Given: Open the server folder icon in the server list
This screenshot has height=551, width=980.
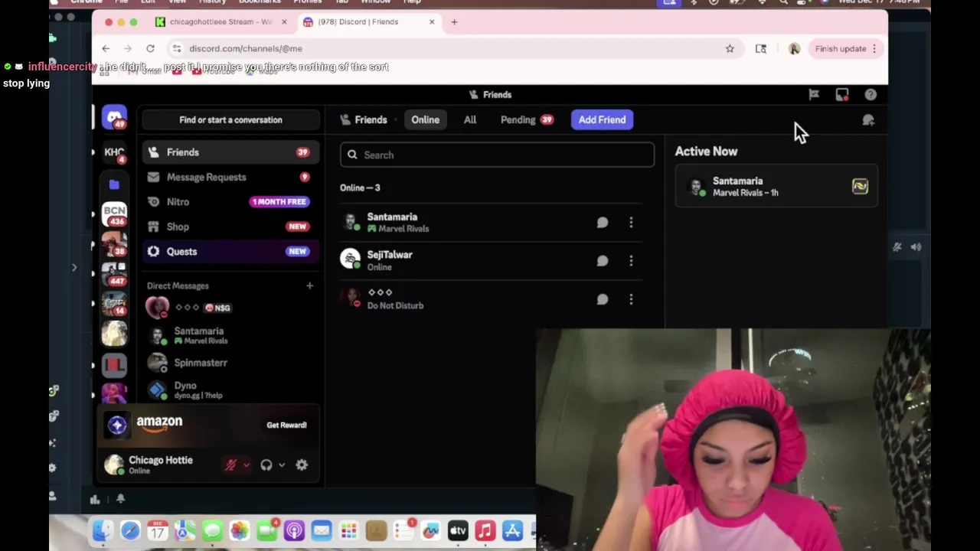Looking at the screenshot, I should [114, 184].
